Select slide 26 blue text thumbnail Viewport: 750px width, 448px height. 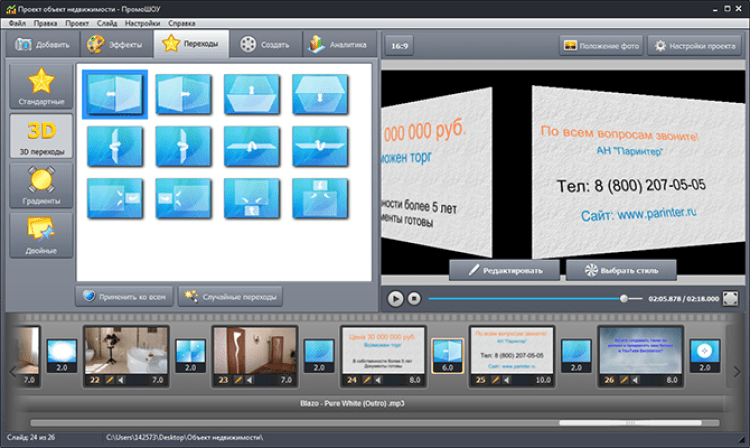point(641,350)
